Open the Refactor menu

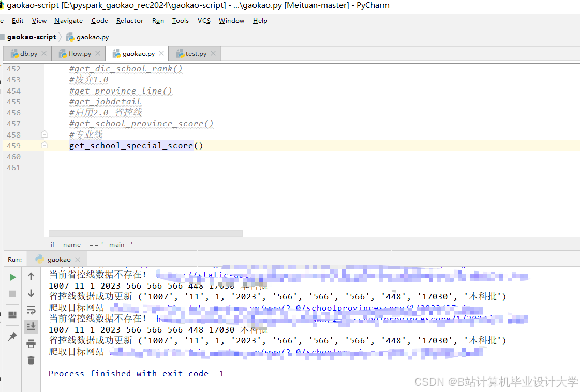coord(129,21)
